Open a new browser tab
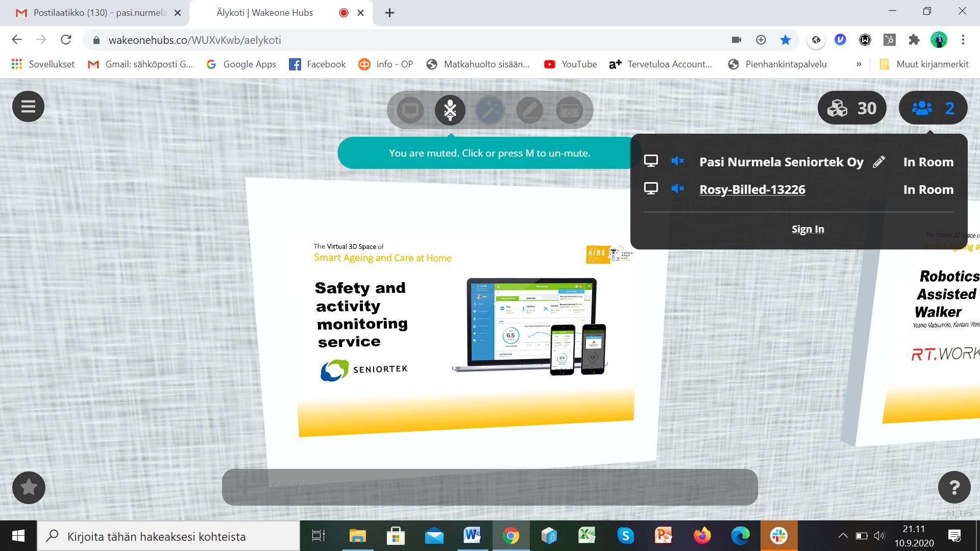 pos(389,13)
